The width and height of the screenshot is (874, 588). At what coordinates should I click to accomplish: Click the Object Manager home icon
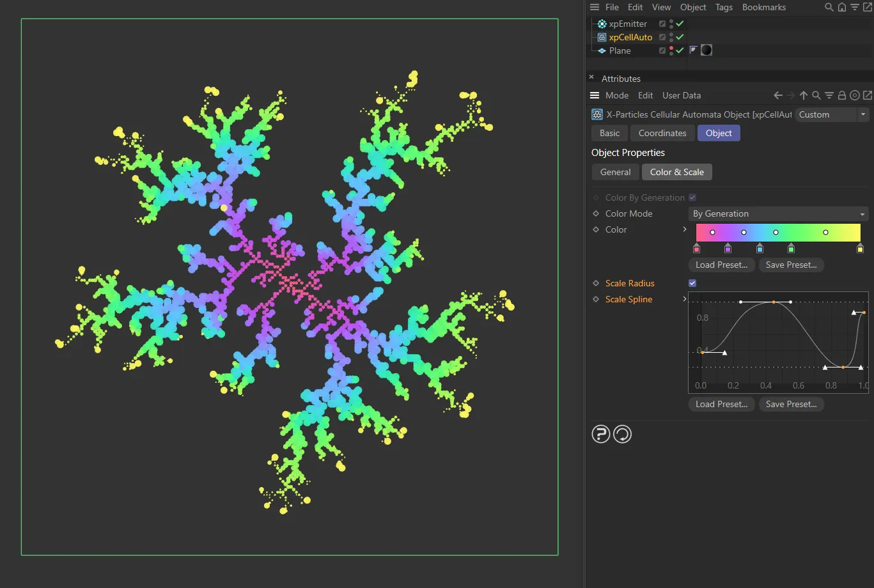842,7
